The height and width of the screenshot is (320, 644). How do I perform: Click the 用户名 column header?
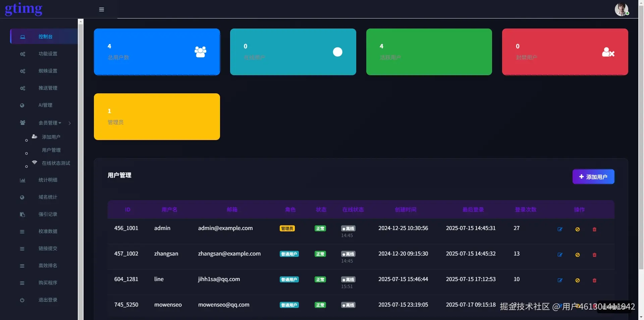(169, 210)
